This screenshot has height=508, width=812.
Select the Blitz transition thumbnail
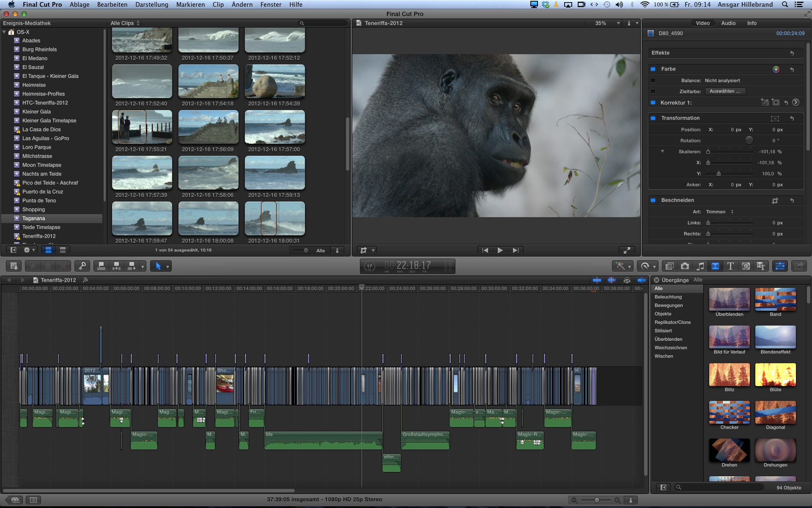coord(729,375)
